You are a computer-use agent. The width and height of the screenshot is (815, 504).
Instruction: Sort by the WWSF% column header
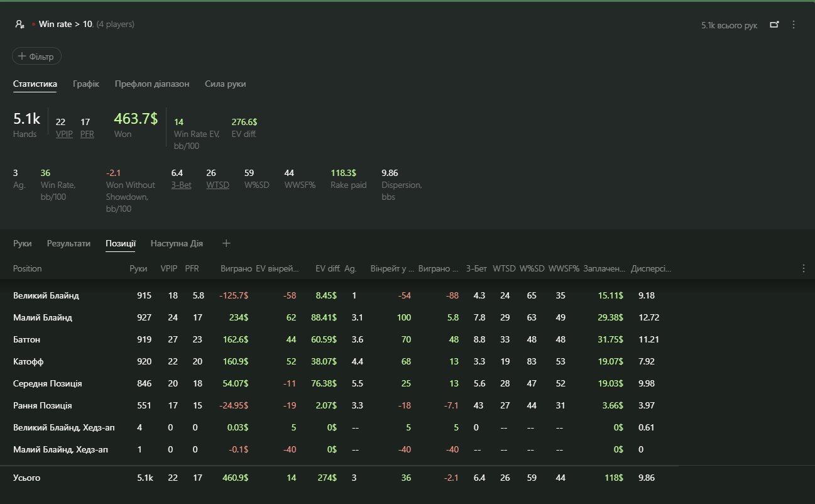[564, 268]
